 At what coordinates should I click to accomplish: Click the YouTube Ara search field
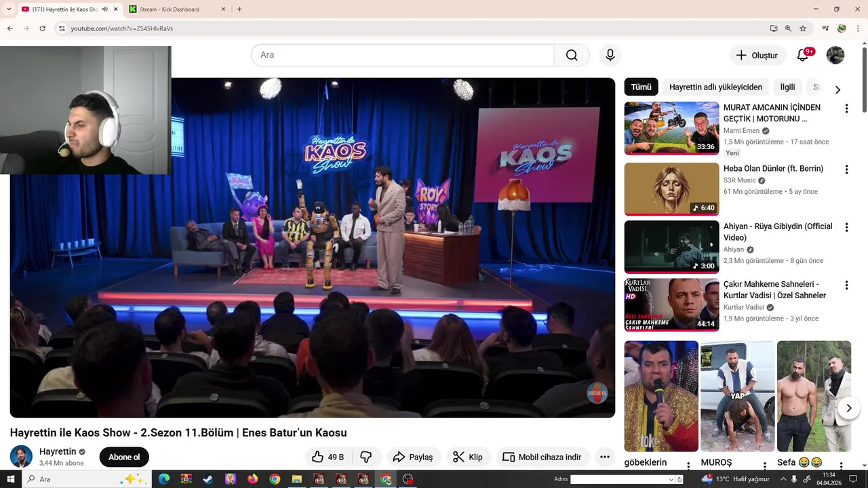coord(403,55)
